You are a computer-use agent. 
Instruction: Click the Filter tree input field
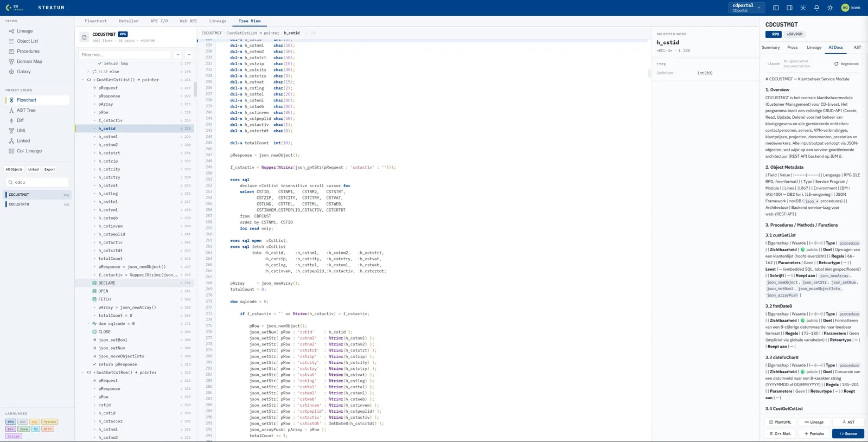point(125,55)
